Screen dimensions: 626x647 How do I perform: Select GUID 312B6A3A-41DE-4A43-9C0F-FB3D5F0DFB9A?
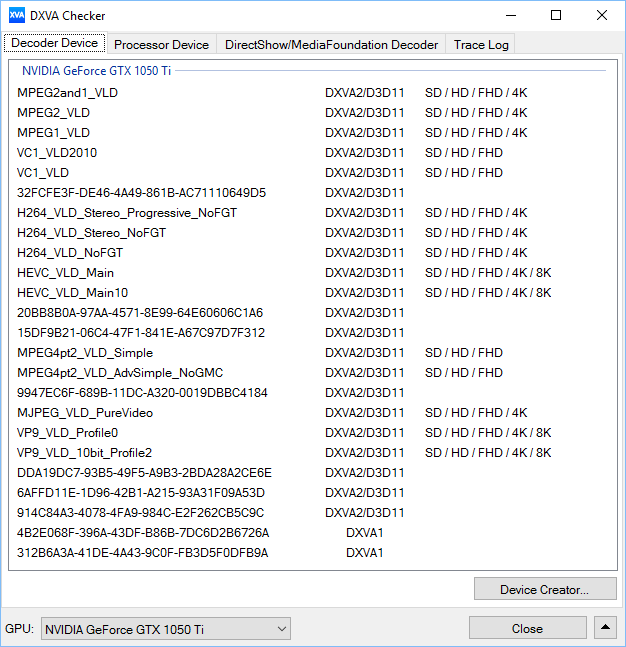pyautogui.click(x=142, y=553)
